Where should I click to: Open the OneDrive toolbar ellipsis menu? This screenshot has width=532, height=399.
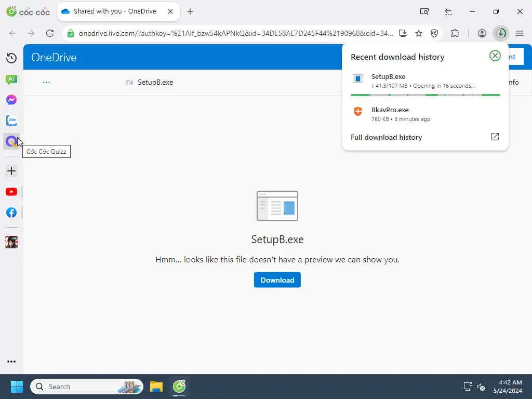(46, 82)
